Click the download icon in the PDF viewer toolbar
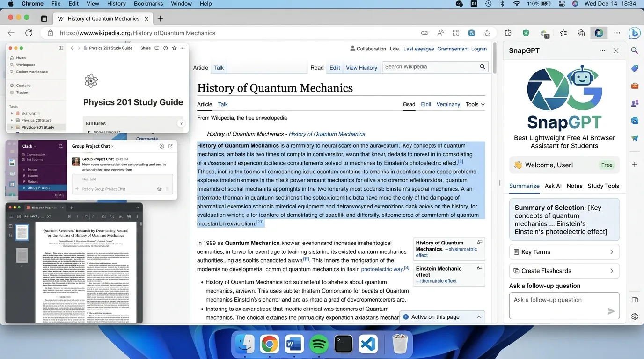The width and height of the screenshot is (644, 359). point(121,216)
